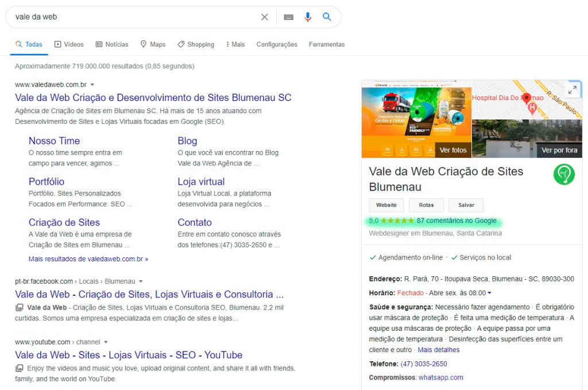Viewport: 588px width, 390px height.
Task: Clear the search box with X icon
Action: click(264, 17)
